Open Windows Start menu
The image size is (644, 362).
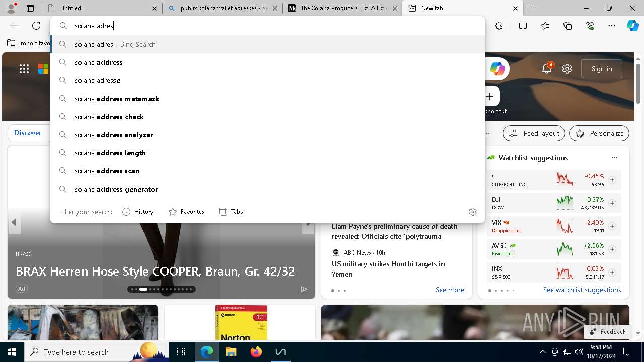[12, 352]
